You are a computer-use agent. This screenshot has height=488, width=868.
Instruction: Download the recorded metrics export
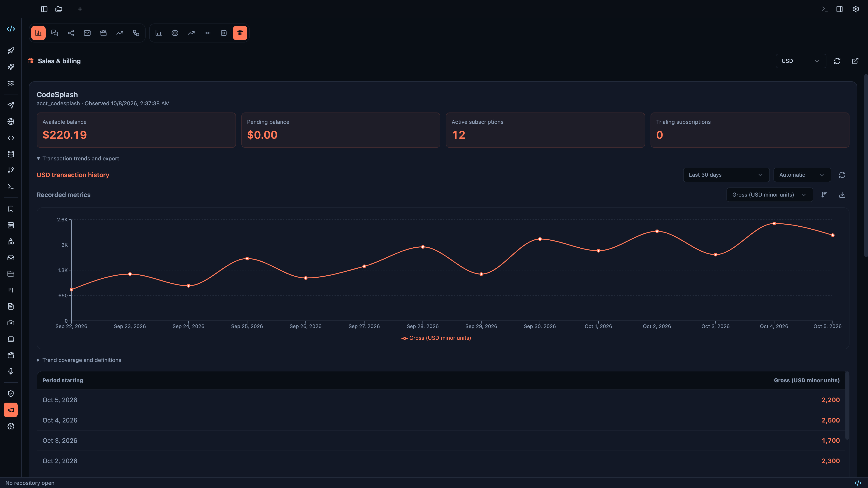coord(842,195)
